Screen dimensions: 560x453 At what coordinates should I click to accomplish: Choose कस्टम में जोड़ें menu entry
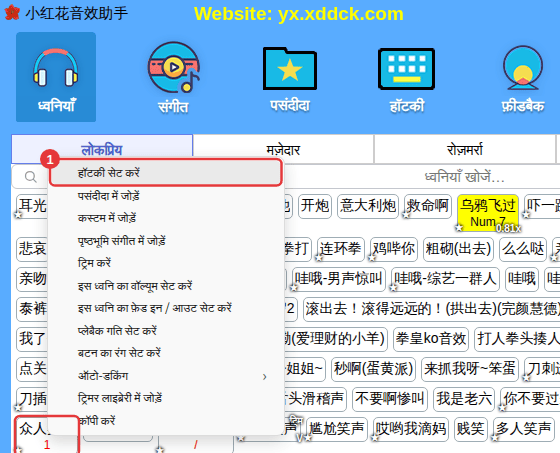[x=166, y=218]
